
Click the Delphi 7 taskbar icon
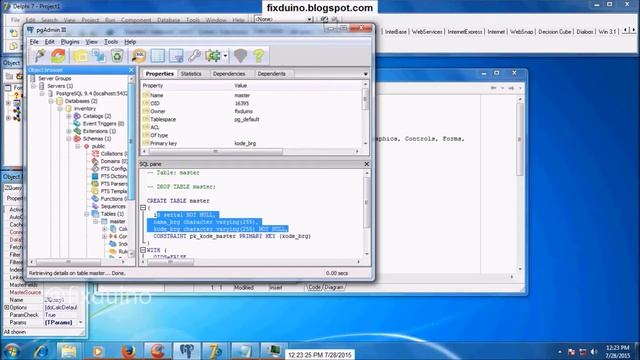pyautogui.click(x=216, y=351)
